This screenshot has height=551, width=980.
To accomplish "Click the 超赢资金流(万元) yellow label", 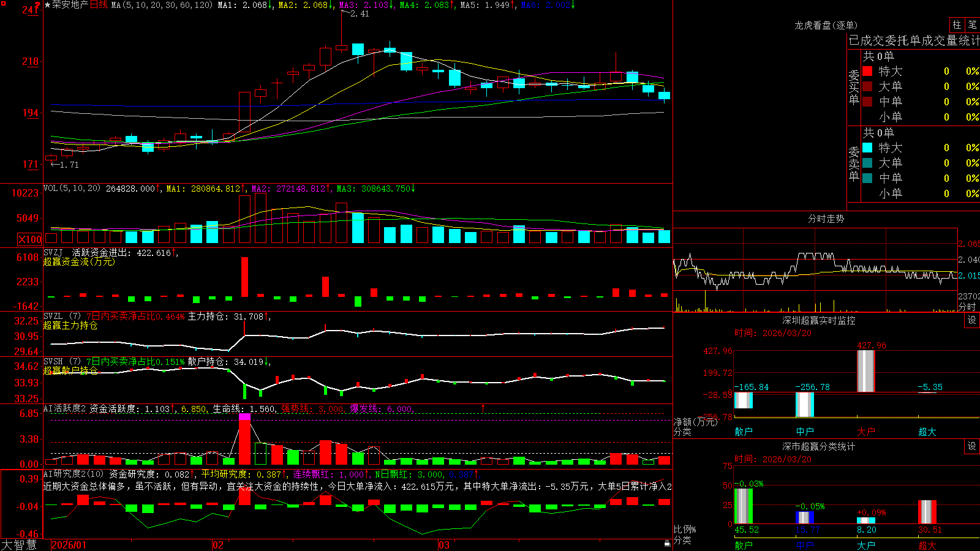I will pyautogui.click(x=79, y=261).
